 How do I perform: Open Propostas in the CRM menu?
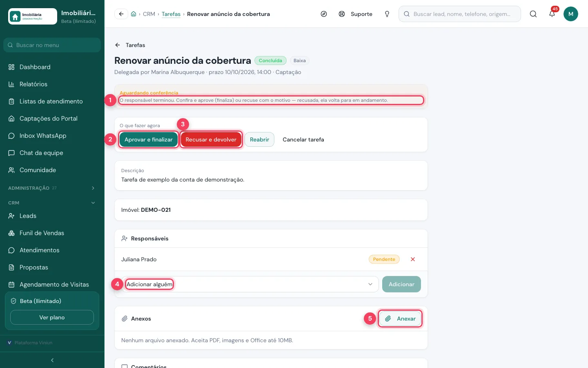(x=52, y=267)
